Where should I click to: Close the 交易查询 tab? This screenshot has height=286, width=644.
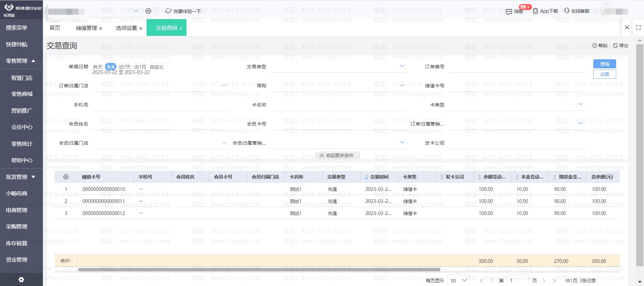tap(181, 28)
